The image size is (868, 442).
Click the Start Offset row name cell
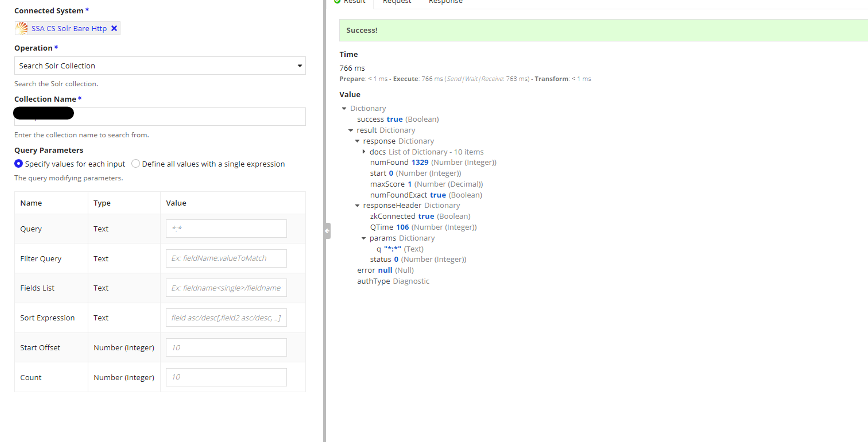(x=51, y=347)
